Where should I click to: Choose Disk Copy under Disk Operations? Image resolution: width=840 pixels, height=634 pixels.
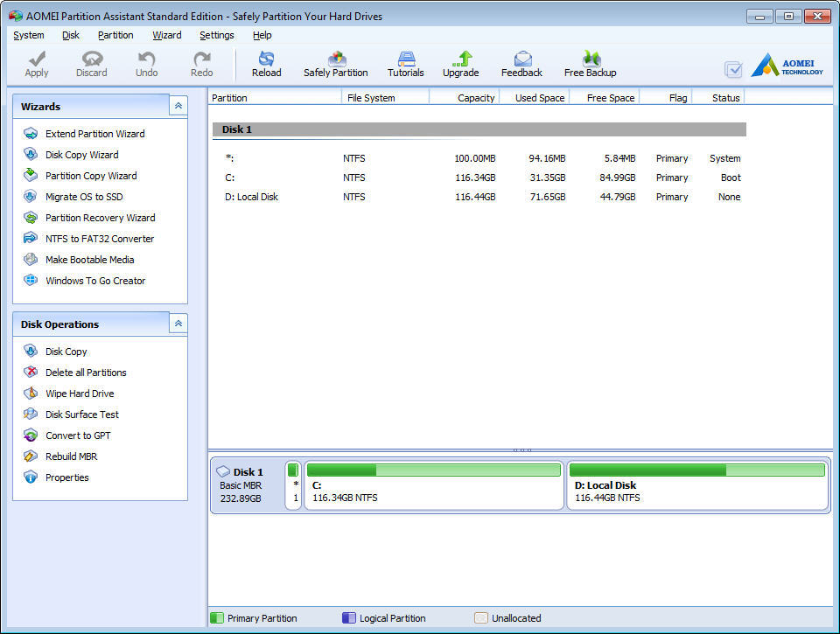(x=66, y=352)
